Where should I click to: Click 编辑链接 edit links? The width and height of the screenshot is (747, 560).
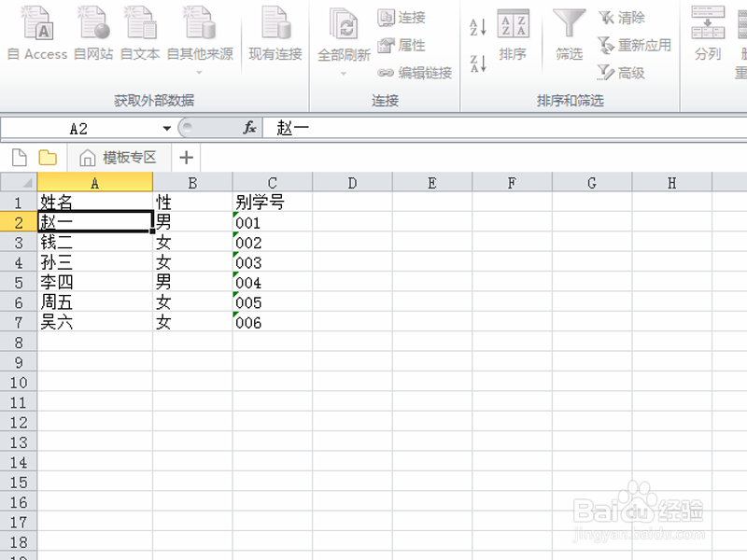coord(415,73)
